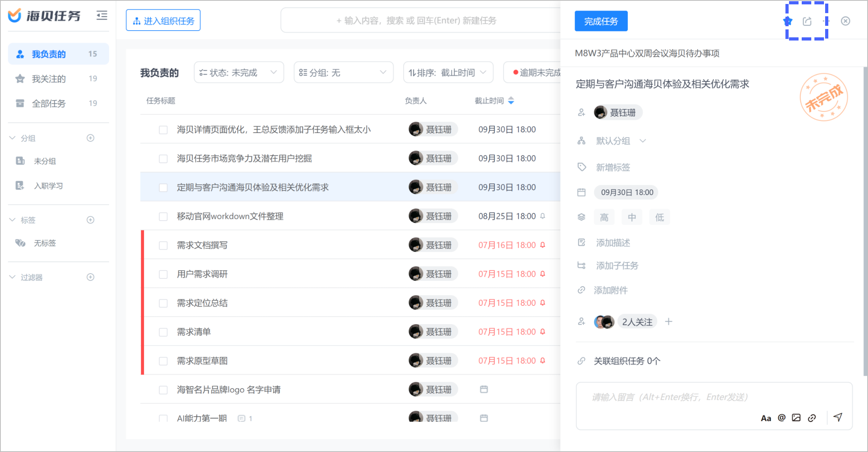Image resolution: width=868 pixels, height=452 pixels.
Task: Check the 定期与客户沟通 task checkbox
Action: (x=163, y=187)
